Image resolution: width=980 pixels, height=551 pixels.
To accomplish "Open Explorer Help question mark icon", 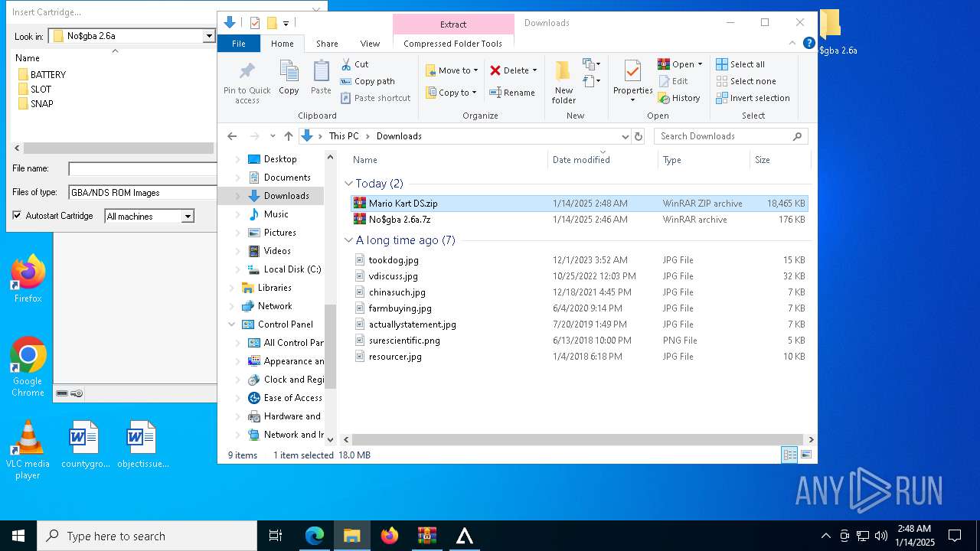I will [x=808, y=44].
